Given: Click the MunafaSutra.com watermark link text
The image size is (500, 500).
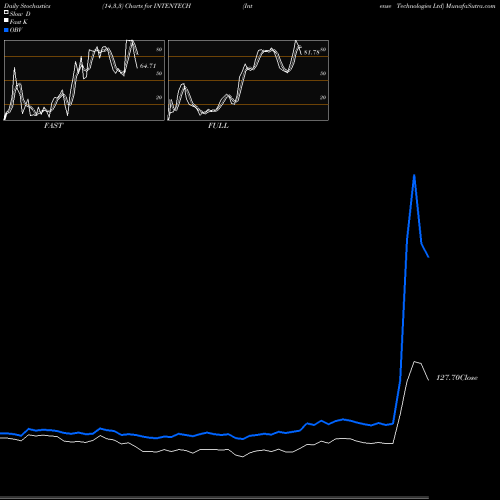Looking at the screenshot, I should coord(470,6).
